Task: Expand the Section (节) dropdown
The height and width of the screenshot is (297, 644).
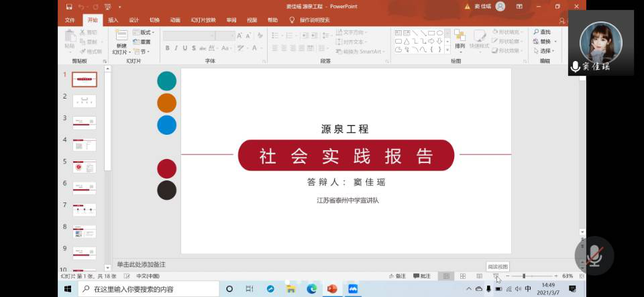Action: point(141,51)
